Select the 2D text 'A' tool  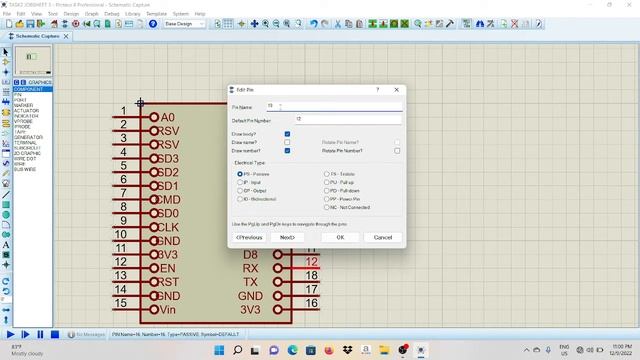pyautogui.click(x=6, y=245)
